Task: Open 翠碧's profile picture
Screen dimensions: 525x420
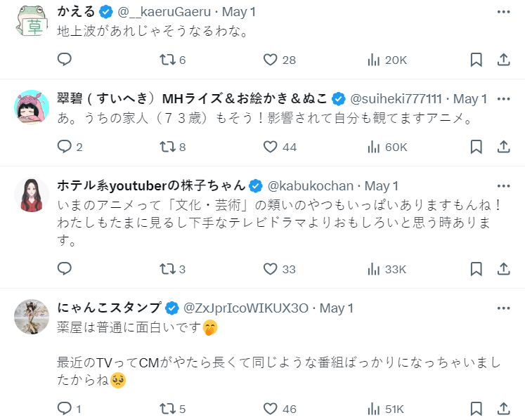Action: pos(32,107)
